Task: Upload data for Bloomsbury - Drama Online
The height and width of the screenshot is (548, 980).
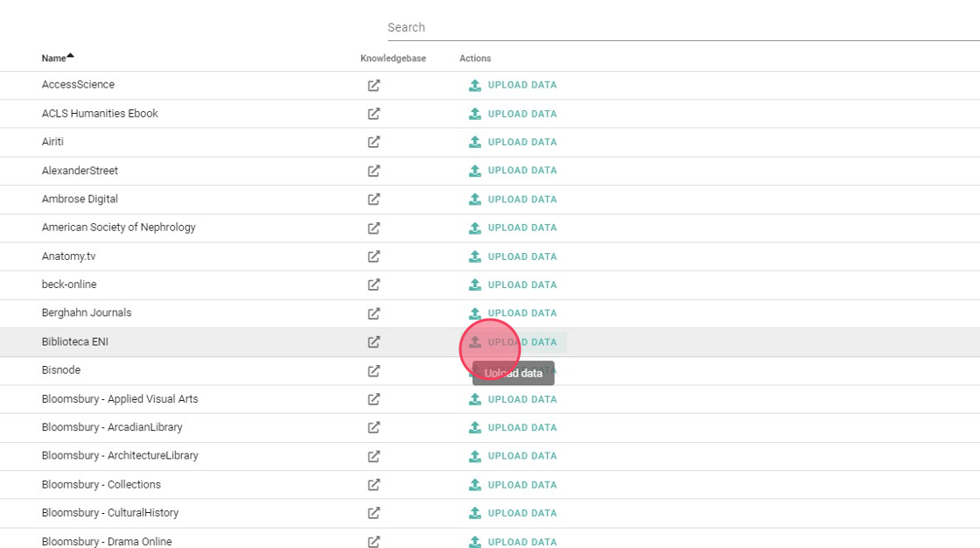Action: click(x=513, y=542)
